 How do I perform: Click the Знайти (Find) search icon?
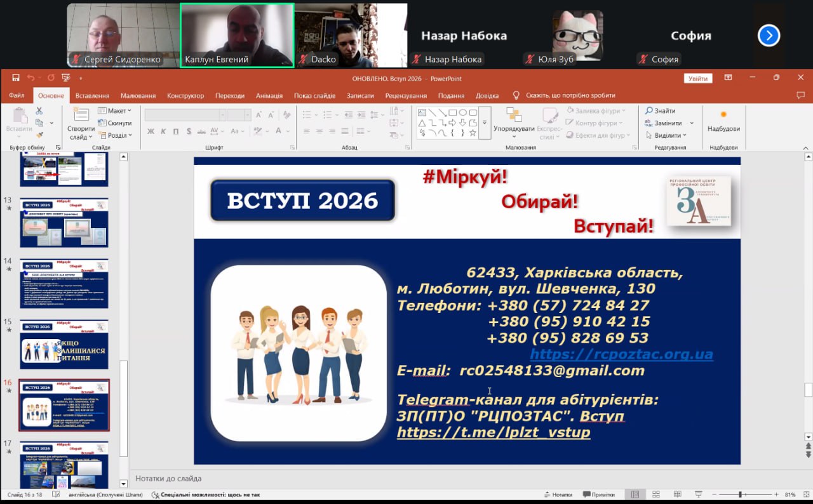pos(649,111)
